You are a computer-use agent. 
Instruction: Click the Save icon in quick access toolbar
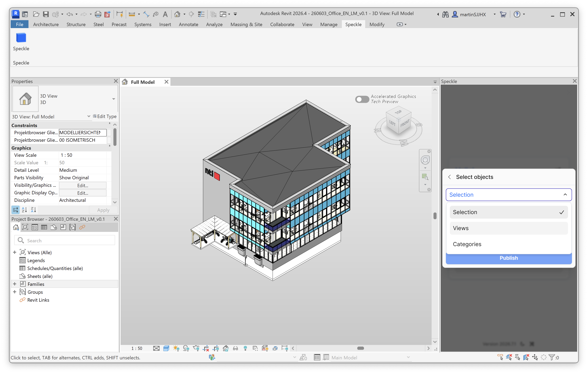pos(46,14)
